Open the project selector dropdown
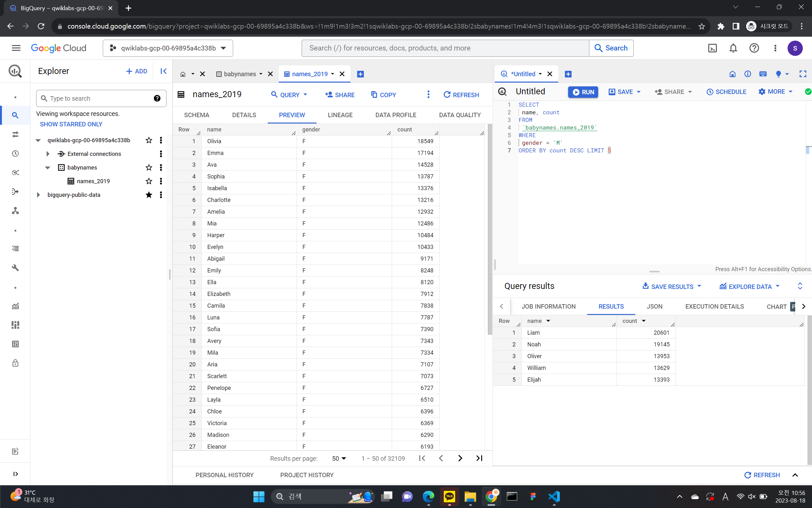Screen dimensions: 812x508 coord(168,48)
